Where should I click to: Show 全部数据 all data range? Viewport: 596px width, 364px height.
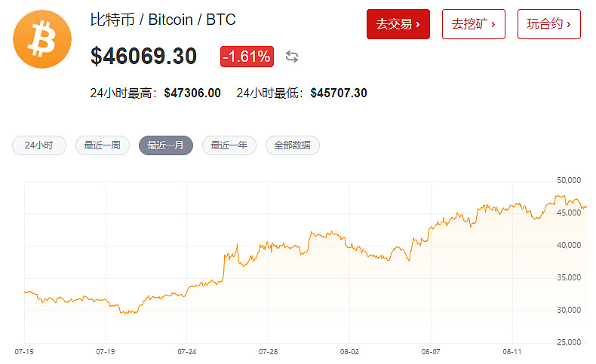tap(293, 145)
